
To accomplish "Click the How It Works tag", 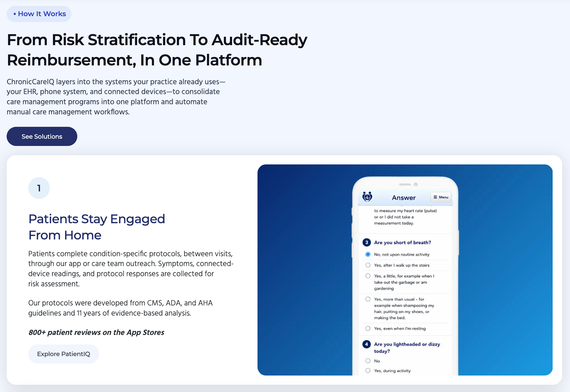I will [39, 14].
